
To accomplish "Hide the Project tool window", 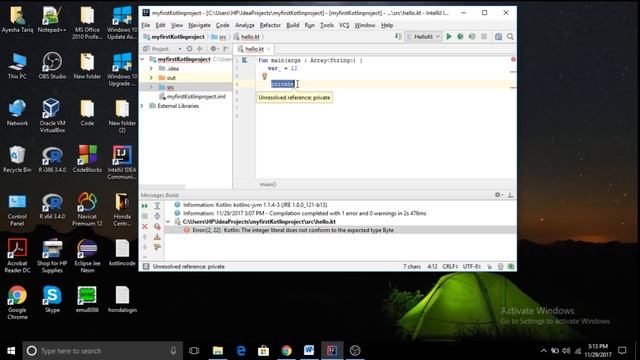I will point(226,49).
